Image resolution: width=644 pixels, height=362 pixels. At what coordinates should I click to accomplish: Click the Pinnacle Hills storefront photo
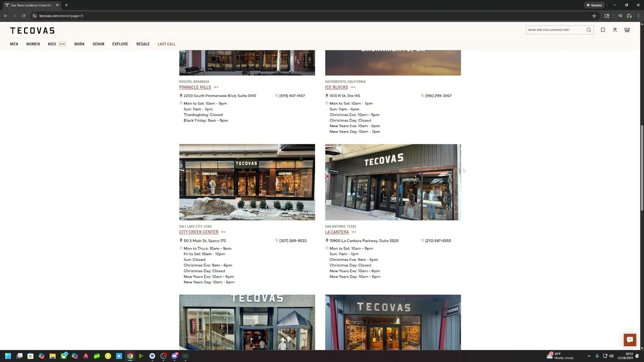[247, 62]
